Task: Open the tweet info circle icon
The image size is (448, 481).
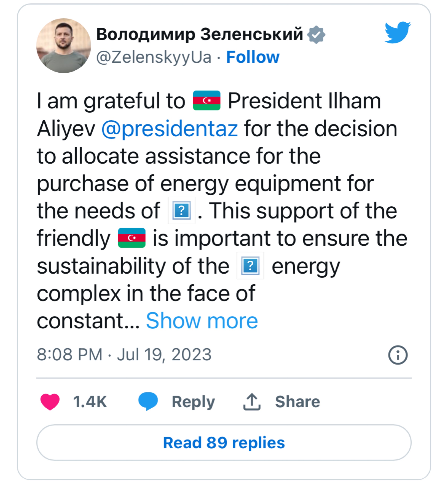Action: (x=398, y=355)
